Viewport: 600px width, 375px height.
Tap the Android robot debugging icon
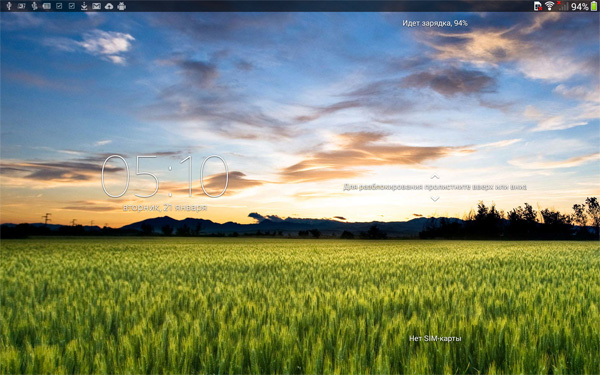click(x=121, y=6)
